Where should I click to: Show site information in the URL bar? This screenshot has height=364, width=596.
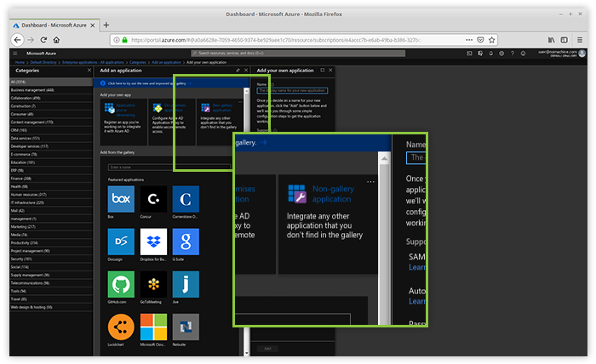click(x=117, y=40)
